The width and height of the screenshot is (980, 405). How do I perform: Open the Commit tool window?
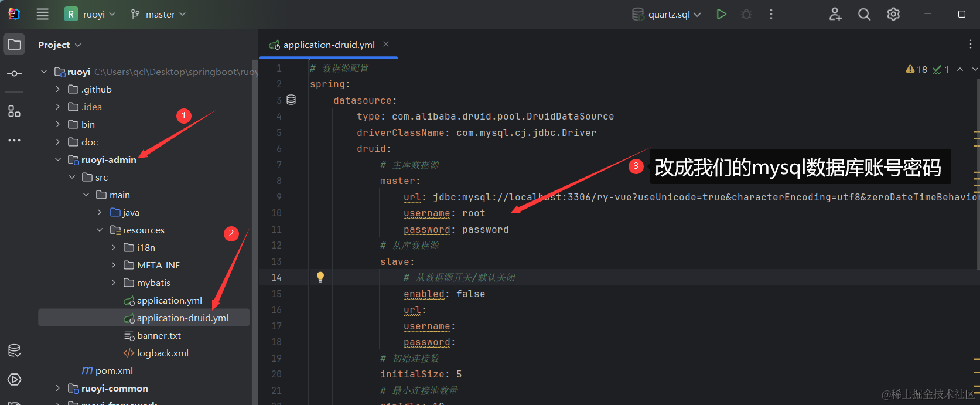point(14,73)
